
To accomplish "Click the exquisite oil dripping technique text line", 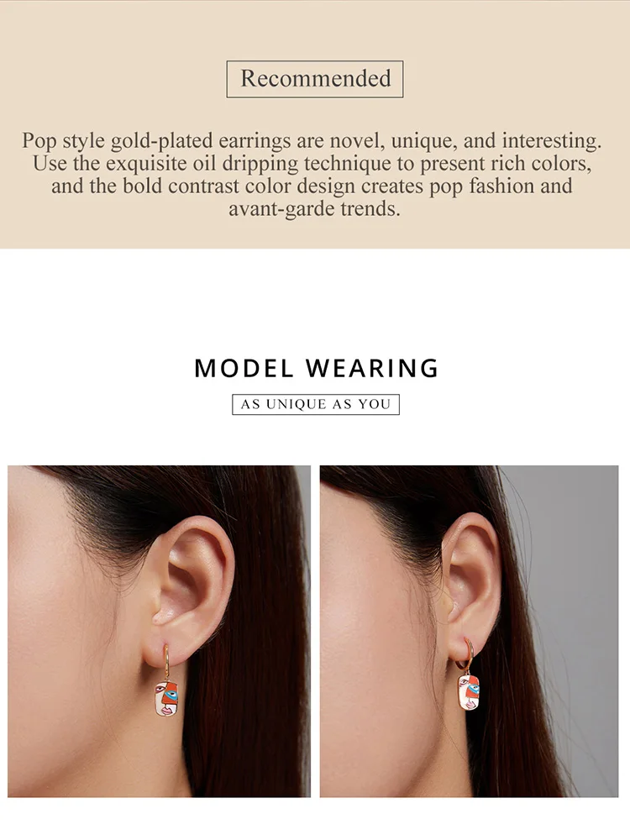I will [x=312, y=164].
